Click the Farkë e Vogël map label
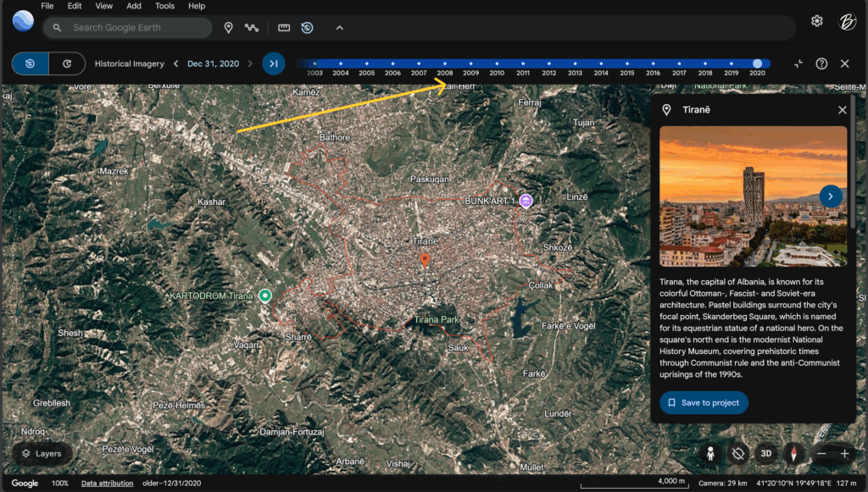 click(x=568, y=326)
